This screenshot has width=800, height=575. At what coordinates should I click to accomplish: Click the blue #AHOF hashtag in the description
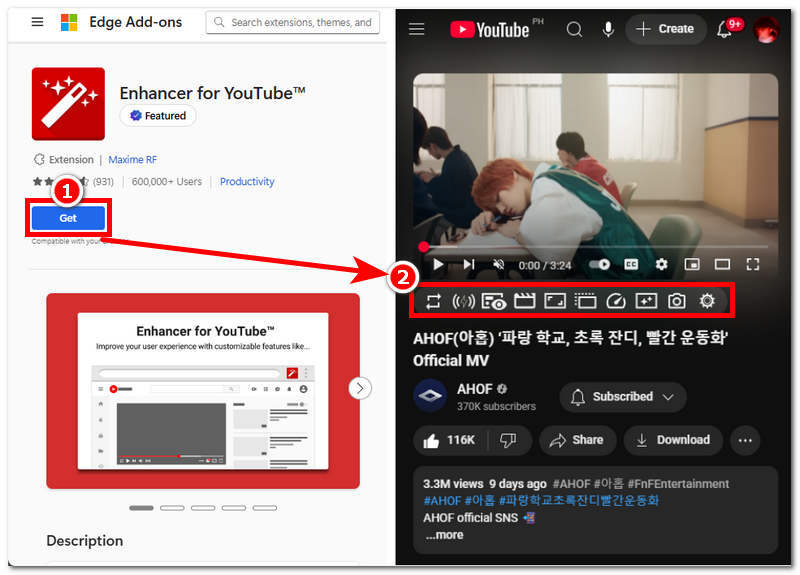[x=442, y=501]
